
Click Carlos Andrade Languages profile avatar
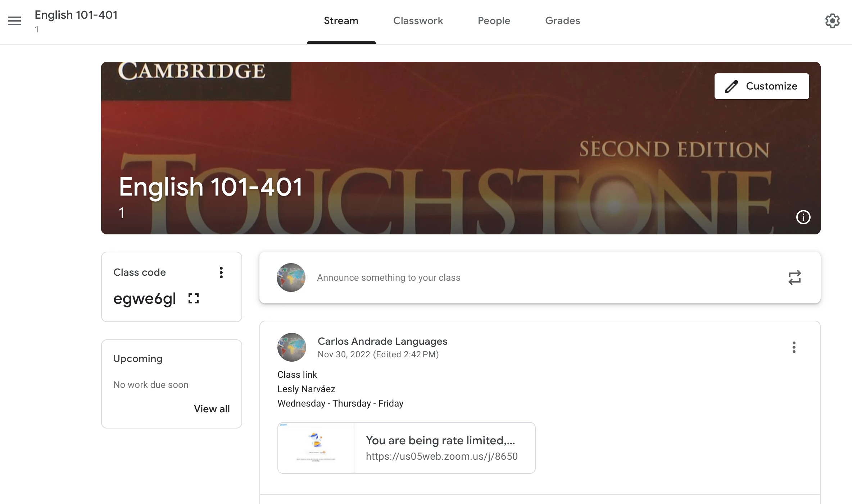point(292,347)
